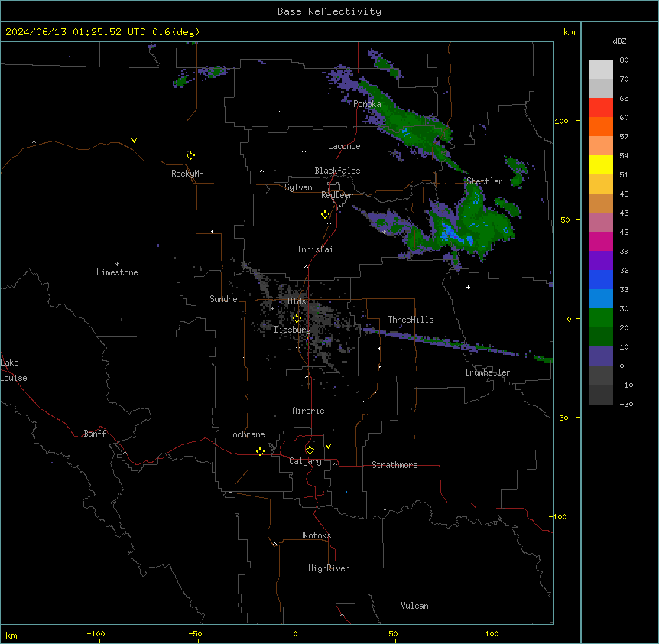Screen dimensions: 659x644
Task: Click the 42 dBZ pink color swatch
Action: 601,241
